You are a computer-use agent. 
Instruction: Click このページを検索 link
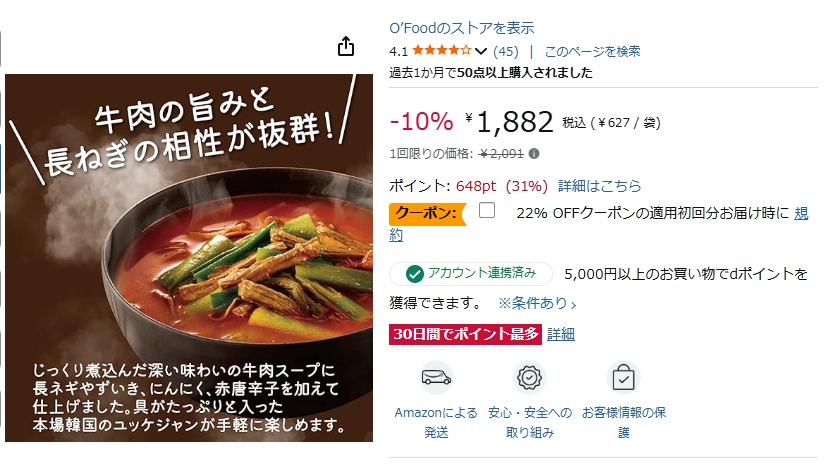pos(593,52)
